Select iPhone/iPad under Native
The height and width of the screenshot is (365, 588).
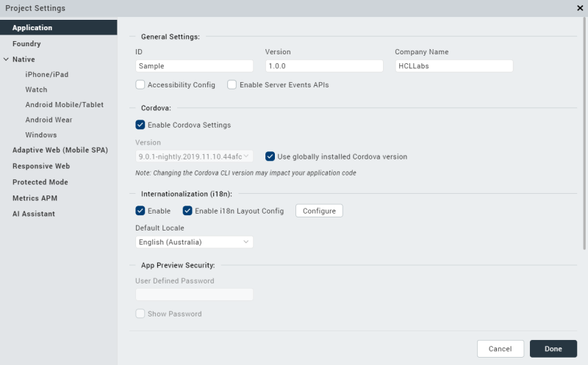(47, 74)
